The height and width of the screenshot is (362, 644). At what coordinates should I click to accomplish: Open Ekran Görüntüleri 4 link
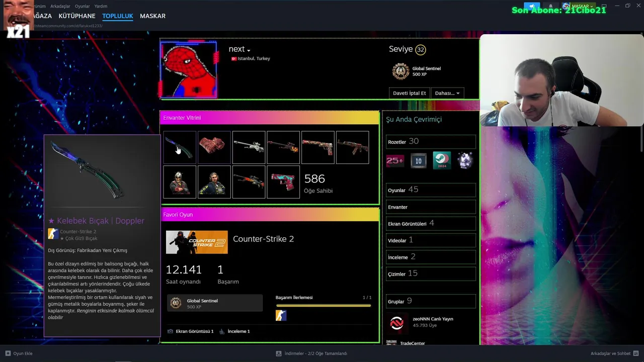(x=431, y=223)
